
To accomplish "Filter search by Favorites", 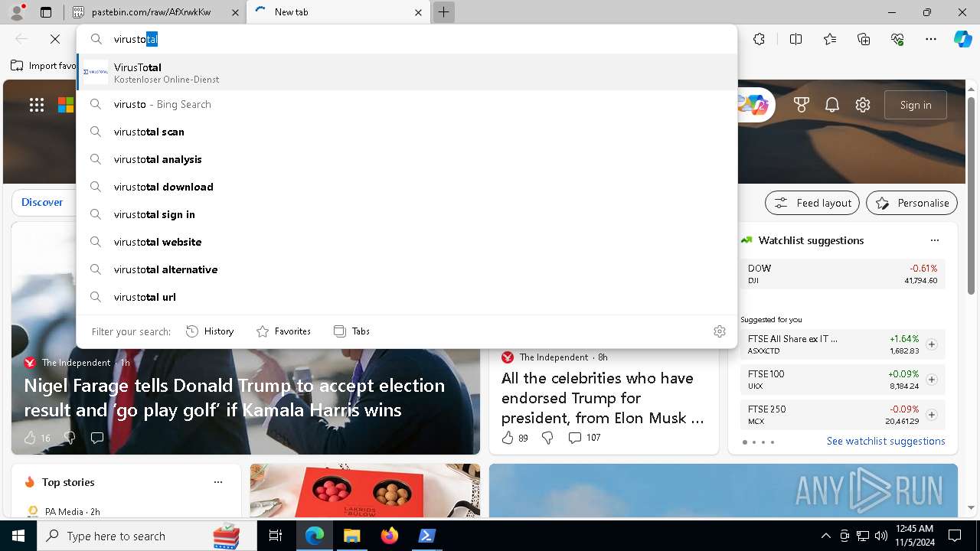I will [283, 331].
